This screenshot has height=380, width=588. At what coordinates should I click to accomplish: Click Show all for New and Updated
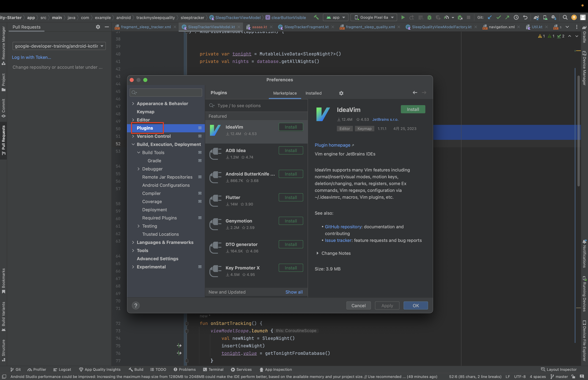pos(294,292)
